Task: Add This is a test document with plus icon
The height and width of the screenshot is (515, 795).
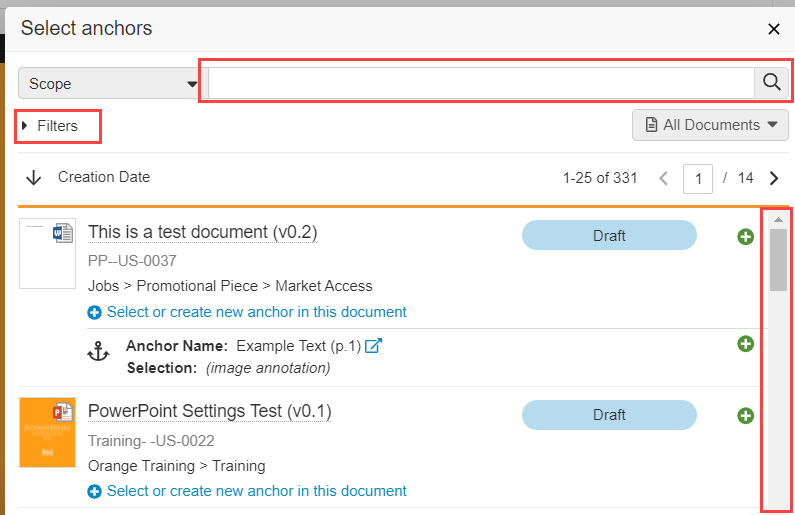Action: pyautogui.click(x=745, y=237)
